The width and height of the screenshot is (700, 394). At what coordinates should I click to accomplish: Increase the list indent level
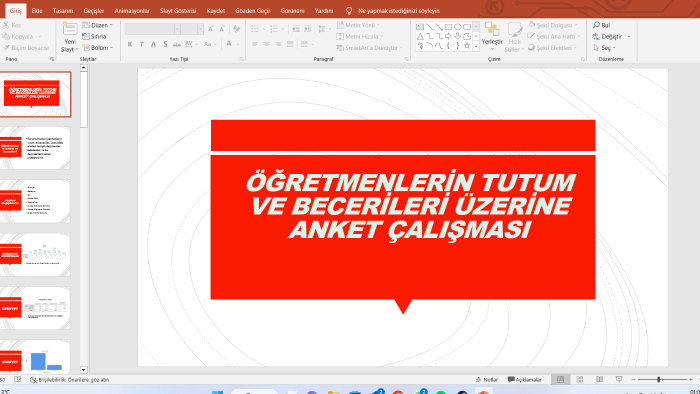point(308,29)
